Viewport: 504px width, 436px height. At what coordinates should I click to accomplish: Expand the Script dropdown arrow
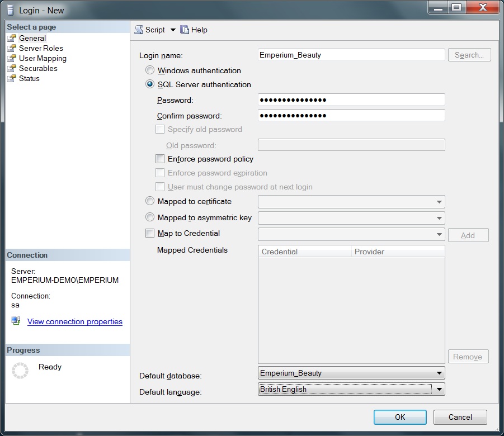[173, 30]
